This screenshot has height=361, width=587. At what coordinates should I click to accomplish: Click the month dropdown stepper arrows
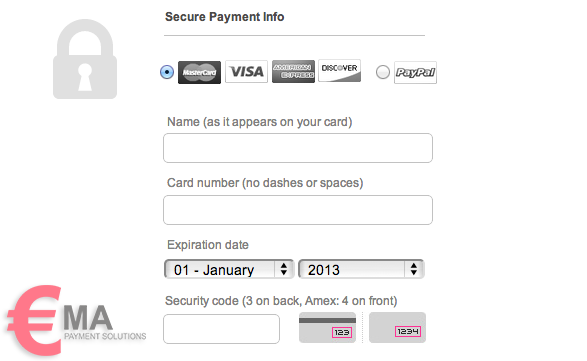[283, 269]
